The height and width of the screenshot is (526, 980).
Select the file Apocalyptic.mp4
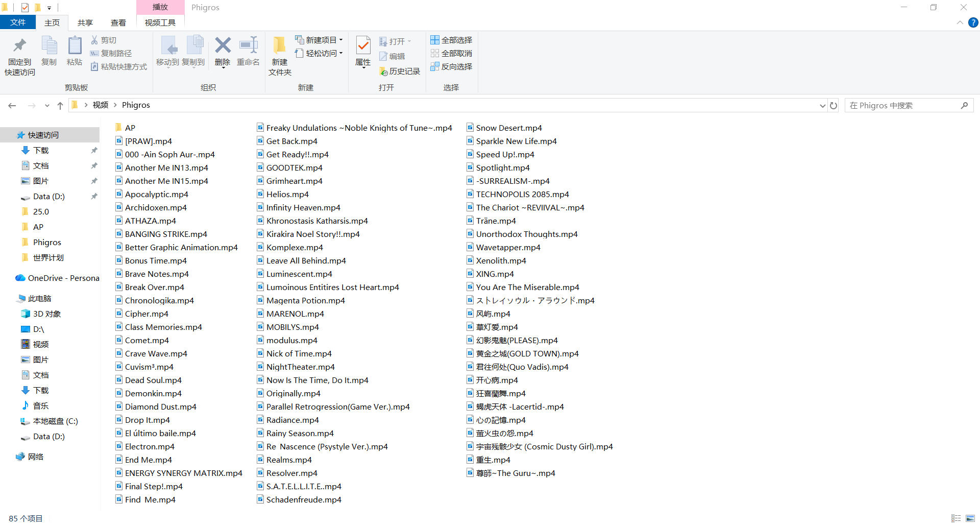pyautogui.click(x=152, y=194)
